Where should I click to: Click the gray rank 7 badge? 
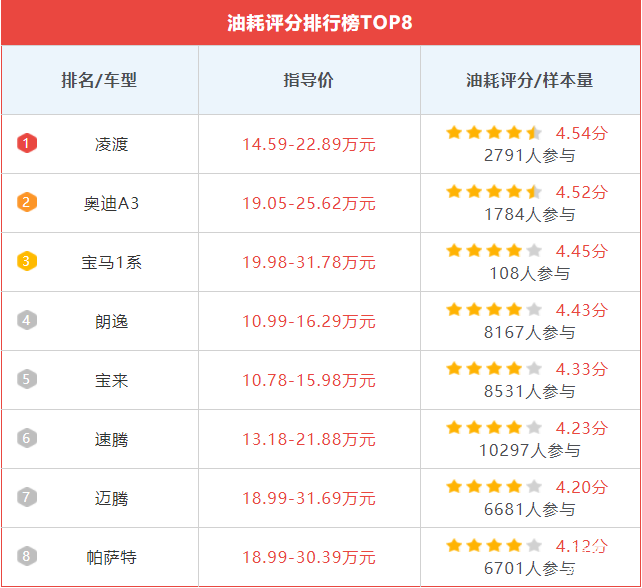[27, 498]
